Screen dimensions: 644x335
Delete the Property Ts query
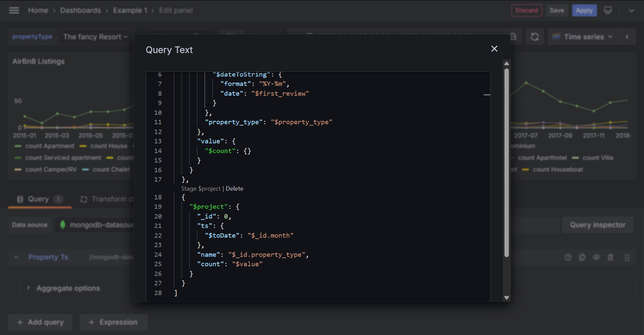[x=610, y=257]
